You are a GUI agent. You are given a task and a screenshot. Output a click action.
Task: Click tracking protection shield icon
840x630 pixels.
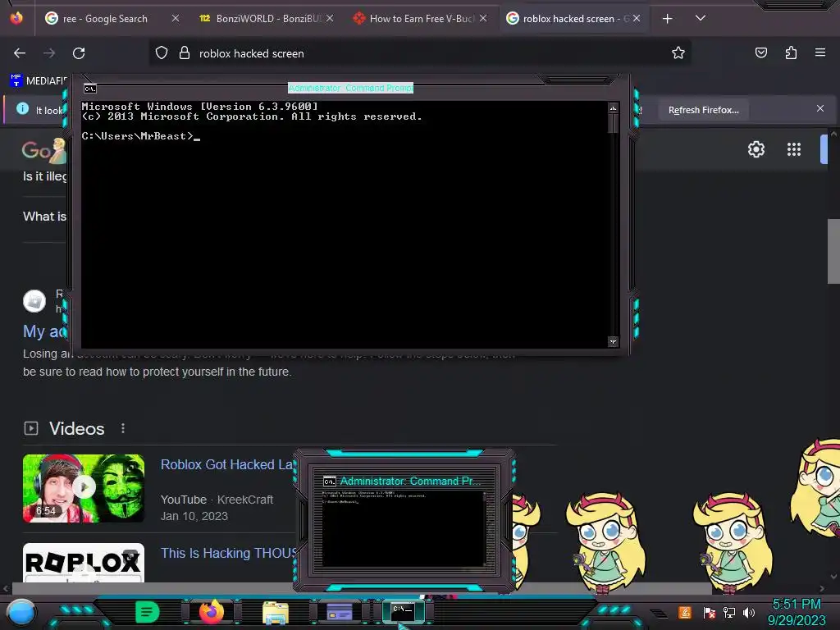click(162, 52)
